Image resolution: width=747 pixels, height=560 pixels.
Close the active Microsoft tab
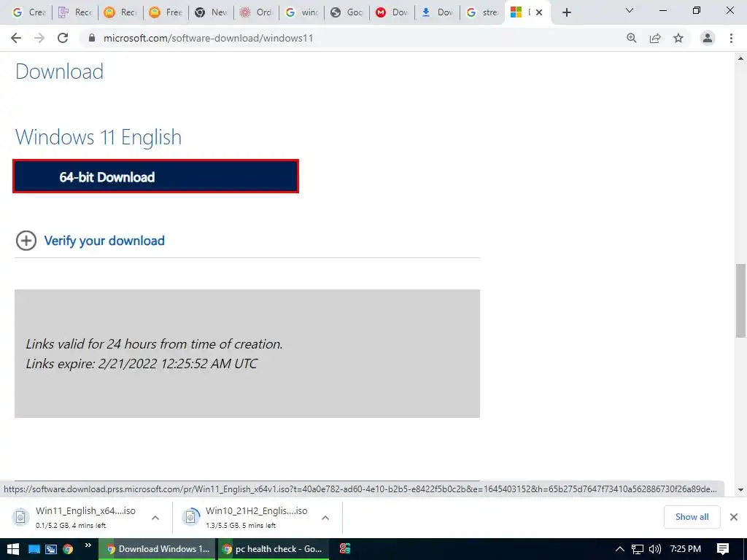coord(539,12)
